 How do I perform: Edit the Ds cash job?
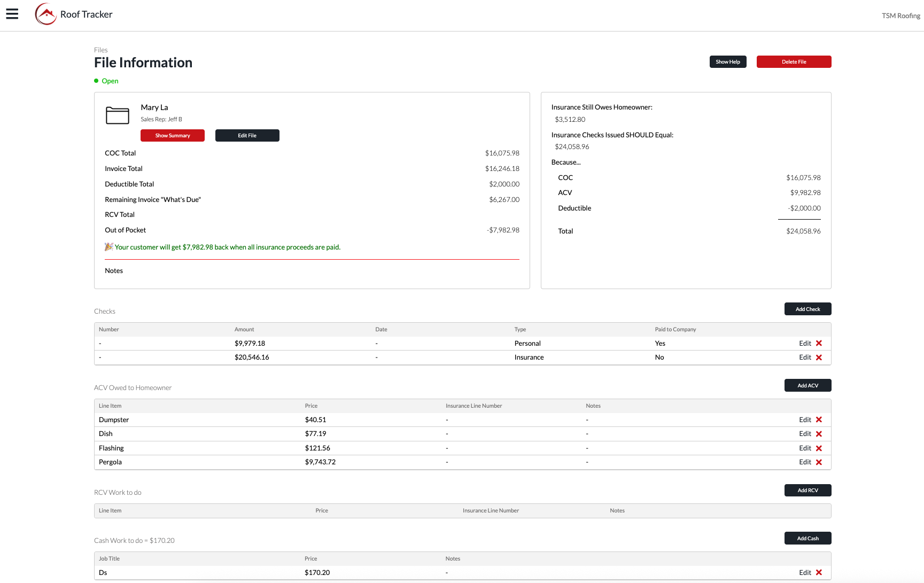[x=805, y=573]
